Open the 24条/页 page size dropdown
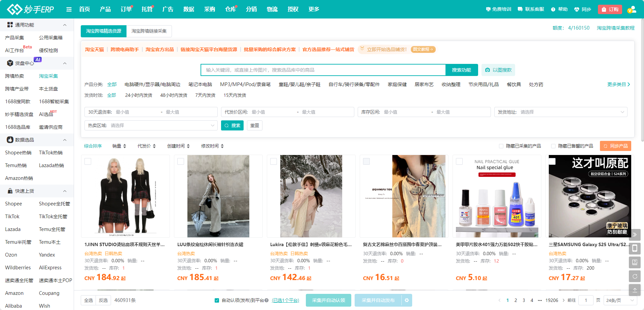 620,300
